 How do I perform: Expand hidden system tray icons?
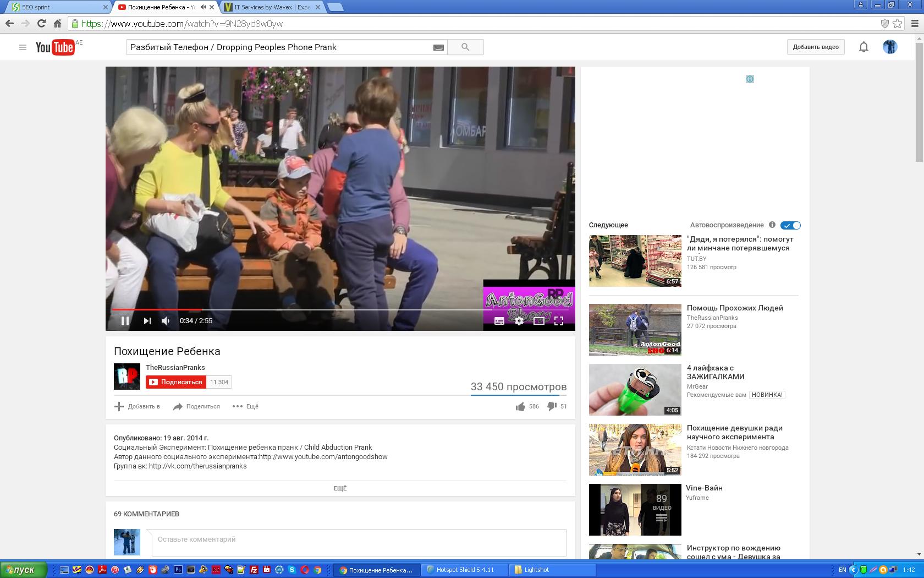coord(853,570)
